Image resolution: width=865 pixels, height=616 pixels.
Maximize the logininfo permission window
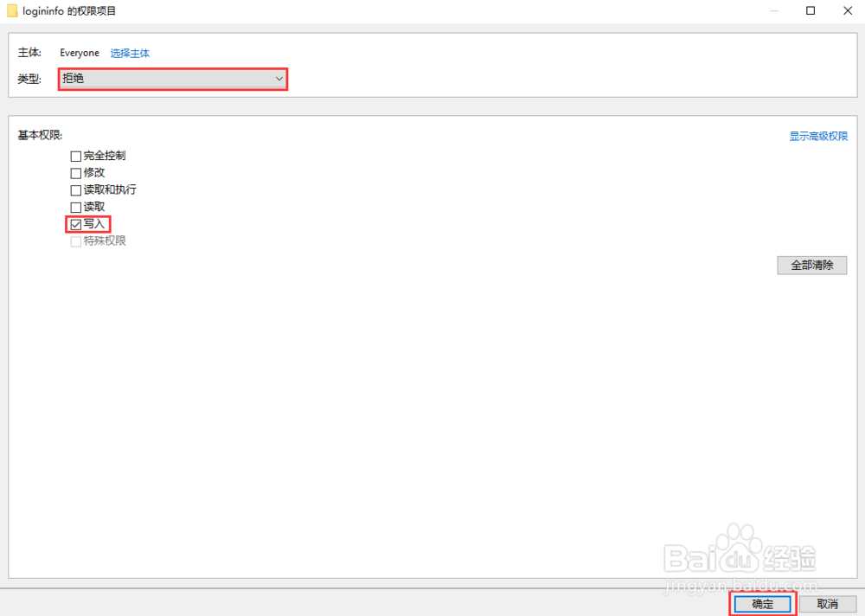811,10
